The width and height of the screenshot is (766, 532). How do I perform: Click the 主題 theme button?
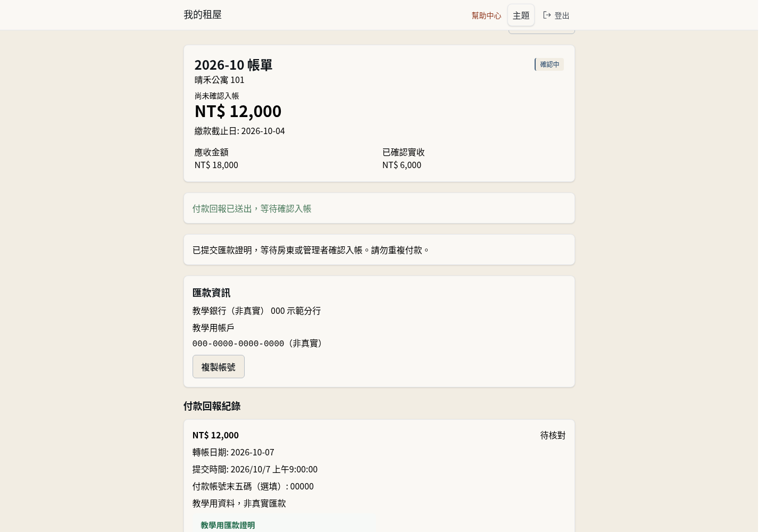pyautogui.click(x=521, y=15)
